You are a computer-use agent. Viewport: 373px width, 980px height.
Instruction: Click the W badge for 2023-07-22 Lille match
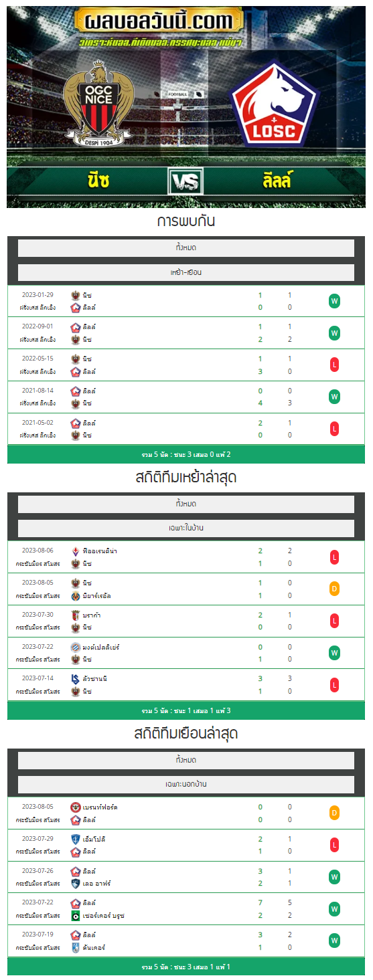pos(335,909)
